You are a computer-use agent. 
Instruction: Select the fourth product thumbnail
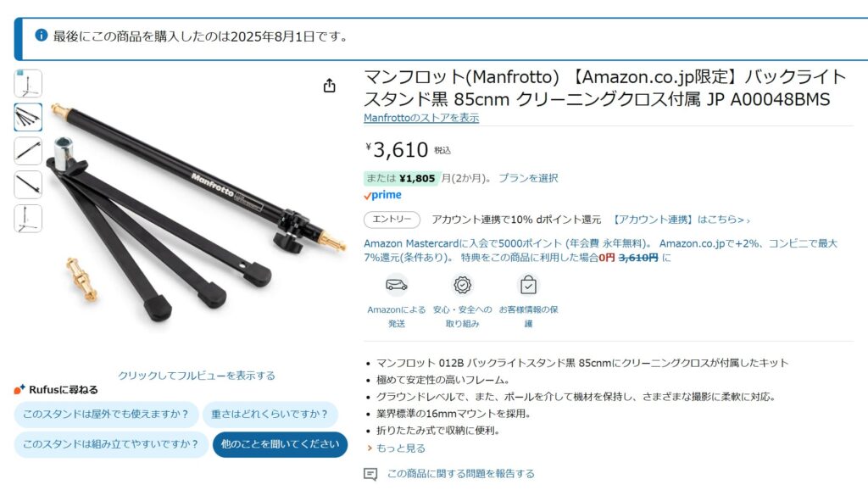28,185
